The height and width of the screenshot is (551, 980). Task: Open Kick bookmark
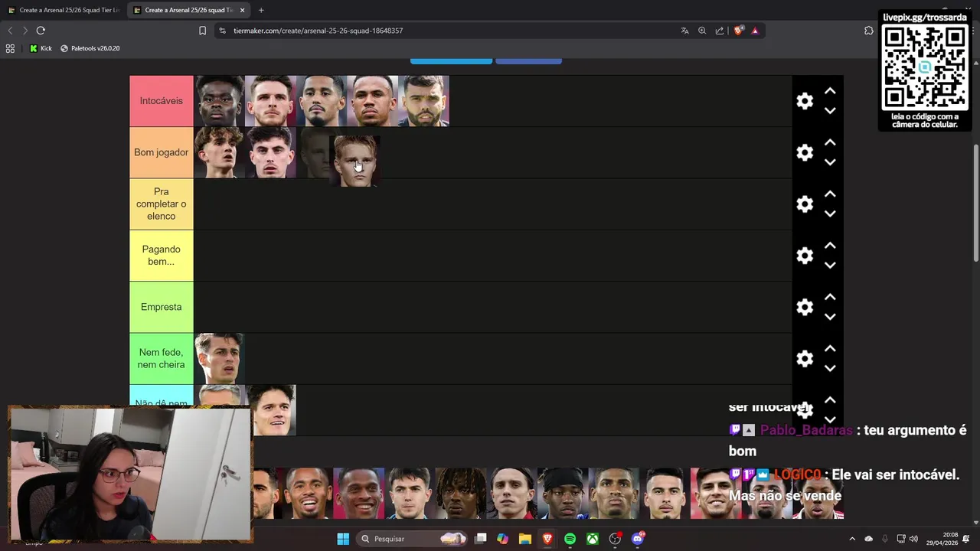(41, 48)
